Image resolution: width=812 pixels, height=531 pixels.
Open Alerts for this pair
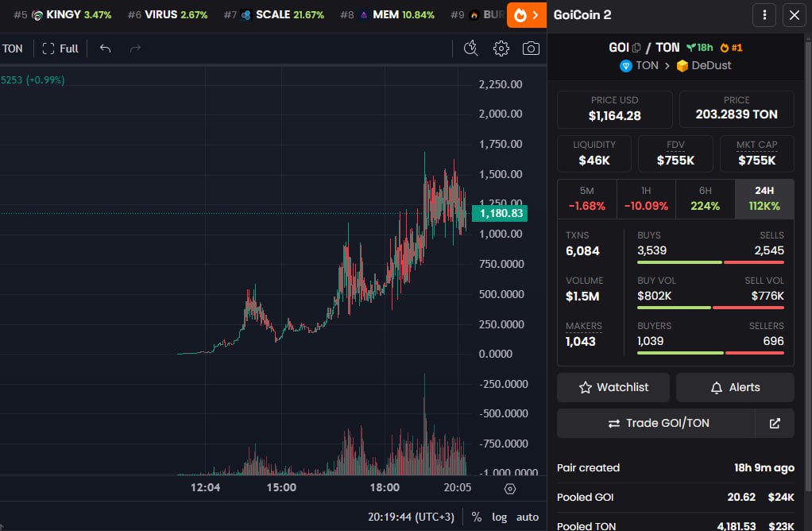735,387
